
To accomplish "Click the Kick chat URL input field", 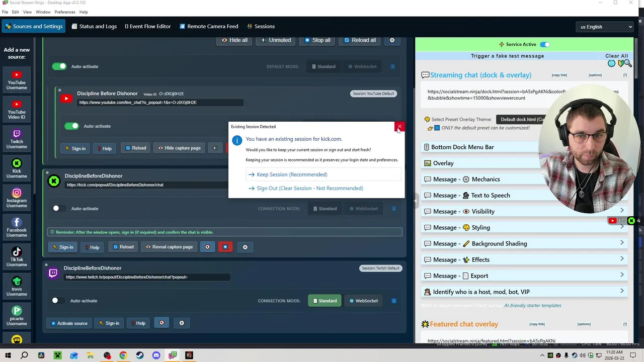I will (x=148, y=185).
